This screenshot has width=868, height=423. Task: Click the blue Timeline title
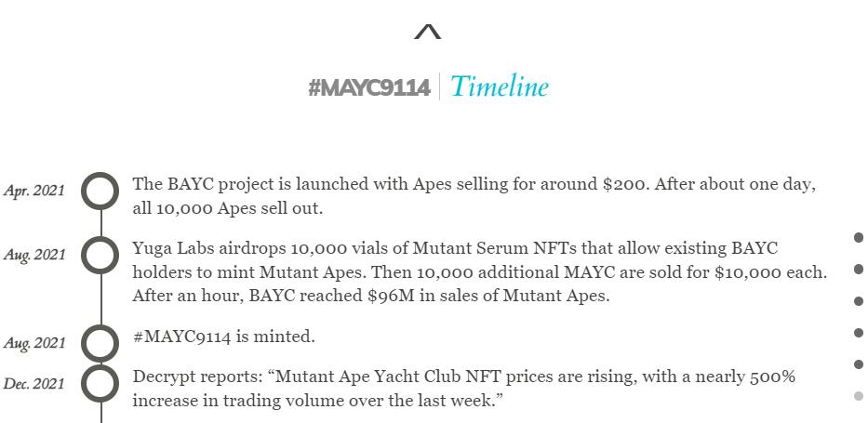[500, 87]
